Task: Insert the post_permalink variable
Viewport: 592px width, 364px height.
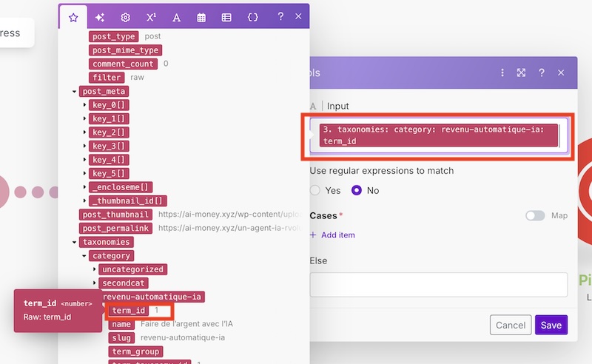Action: (115, 228)
